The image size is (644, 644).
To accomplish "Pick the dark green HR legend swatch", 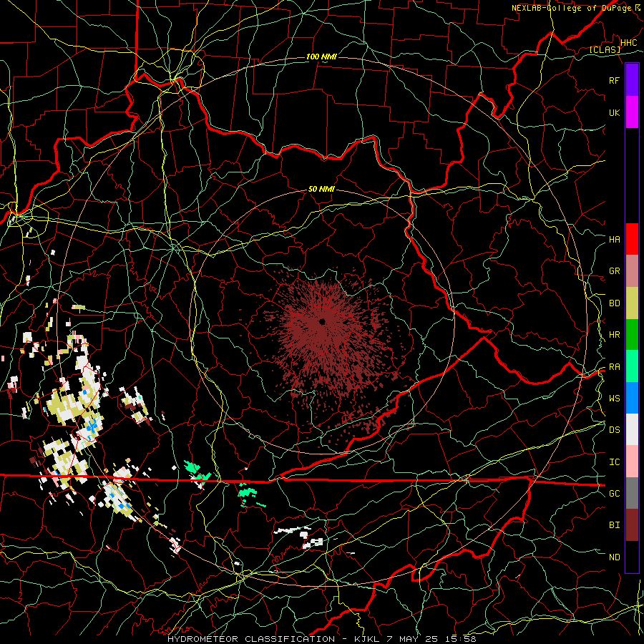I will [x=632, y=335].
